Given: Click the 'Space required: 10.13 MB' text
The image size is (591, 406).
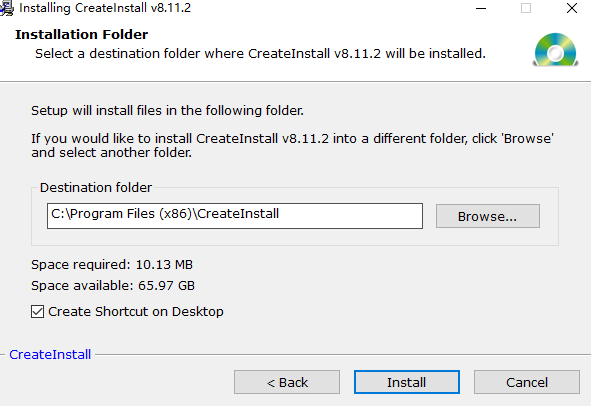Looking at the screenshot, I should pos(112,265).
